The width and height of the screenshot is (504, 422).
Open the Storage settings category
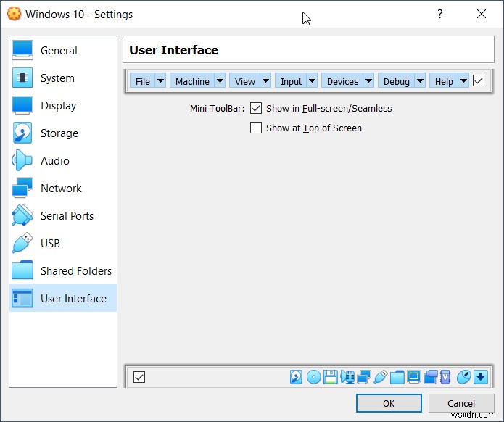point(63,133)
